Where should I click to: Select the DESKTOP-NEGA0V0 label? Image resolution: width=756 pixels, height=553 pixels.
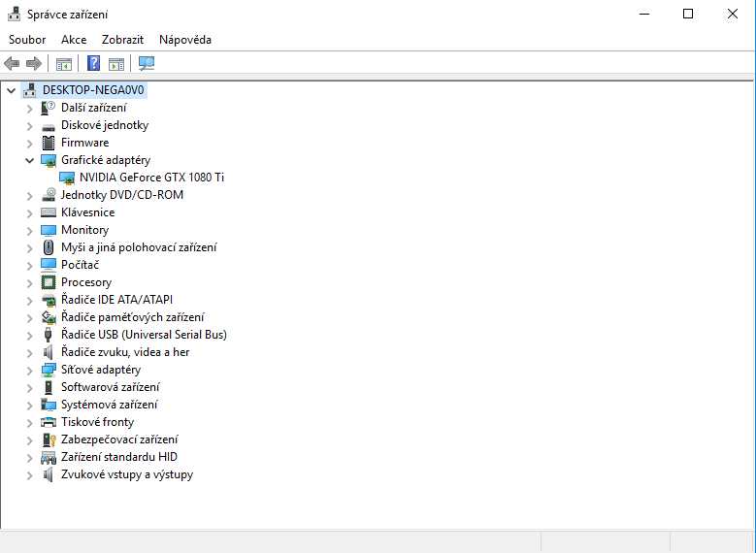[93, 90]
